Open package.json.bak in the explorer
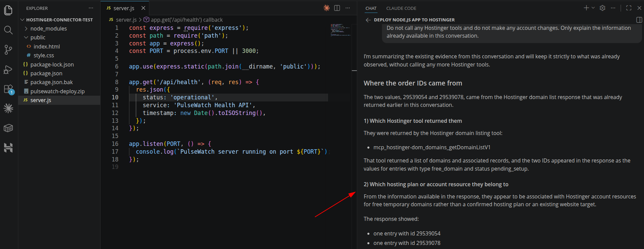 (x=59, y=82)
